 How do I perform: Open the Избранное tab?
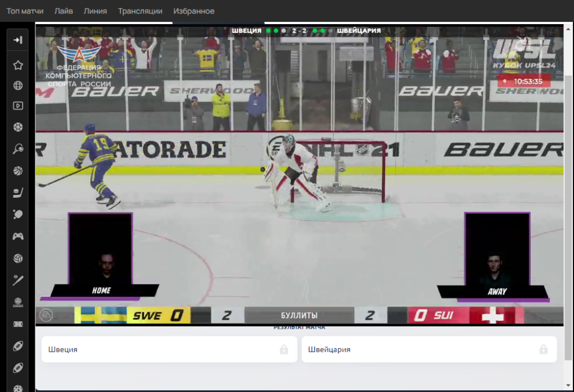(x=194, y=11)
